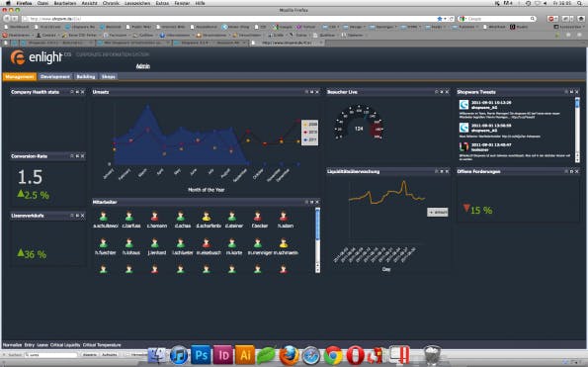Viewport: 588px width, 367px height.
Task: Click the Admin link
Action: (x=143, y=66)
